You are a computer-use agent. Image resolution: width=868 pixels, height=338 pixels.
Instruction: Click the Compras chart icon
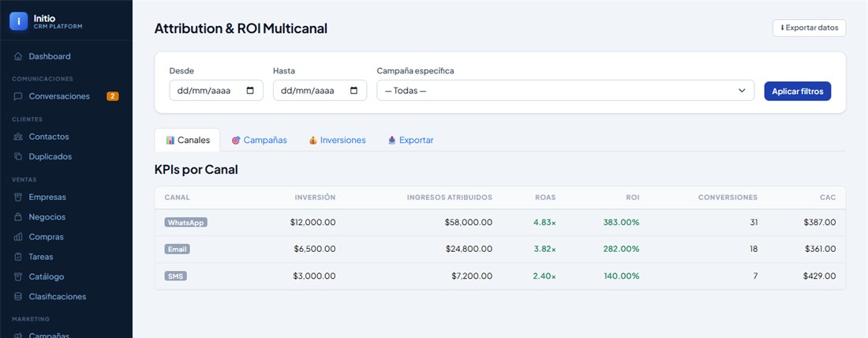coord(18,237)
